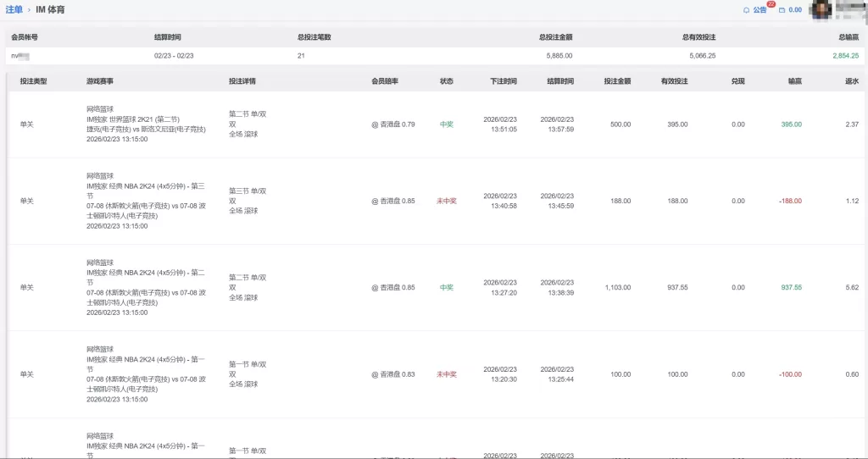Open the wallet balance icon
Viewport: 868px width, 459px height.
point(782,10)
